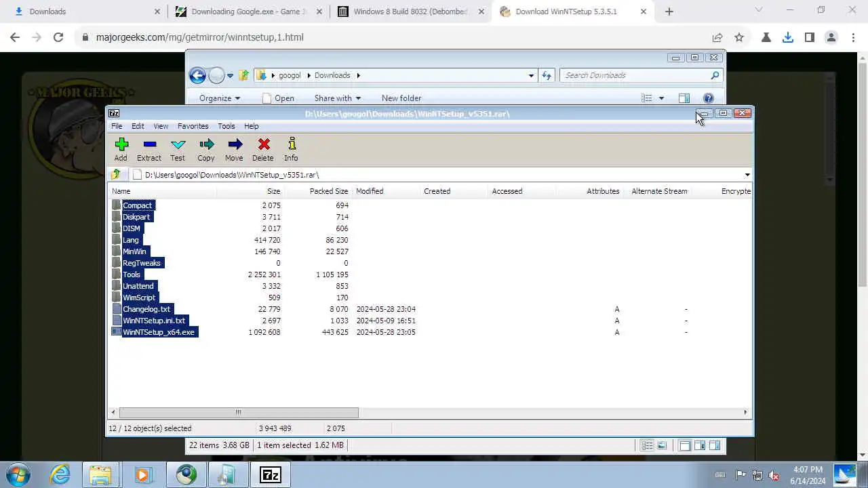The width and height of the screenshot is (868, 488).
Task: Select the WimScript folder
Action: pyautogui.click(x=138, y=298)
